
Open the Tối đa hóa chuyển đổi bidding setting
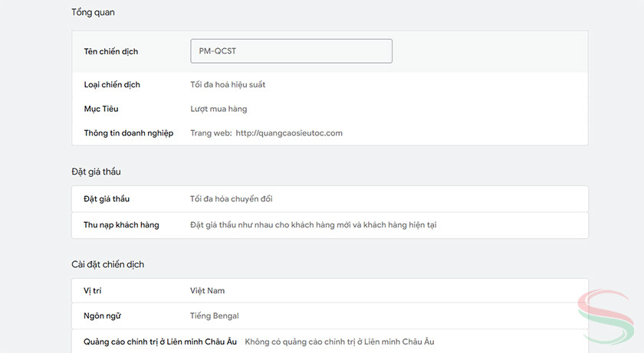232,199
